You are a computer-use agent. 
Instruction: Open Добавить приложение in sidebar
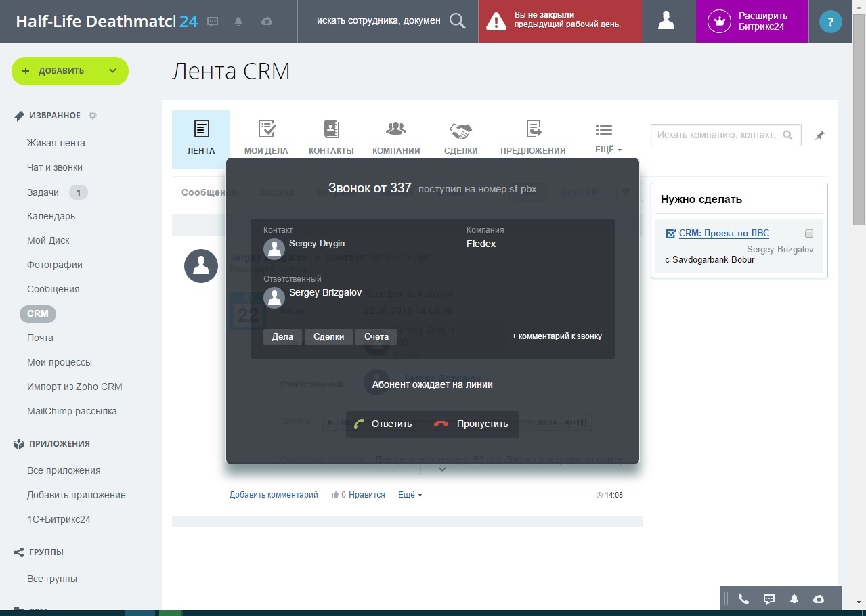pos(77,495)
